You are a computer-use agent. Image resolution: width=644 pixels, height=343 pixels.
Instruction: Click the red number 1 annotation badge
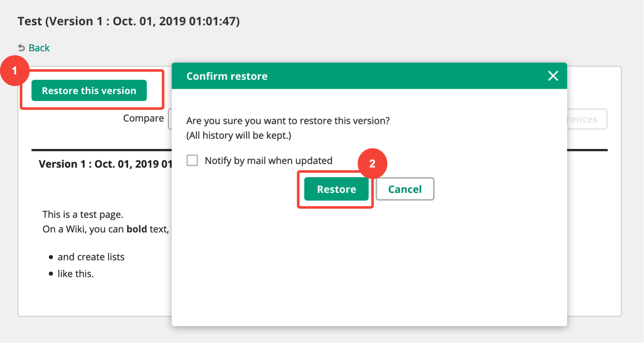(x=15, y=71)
